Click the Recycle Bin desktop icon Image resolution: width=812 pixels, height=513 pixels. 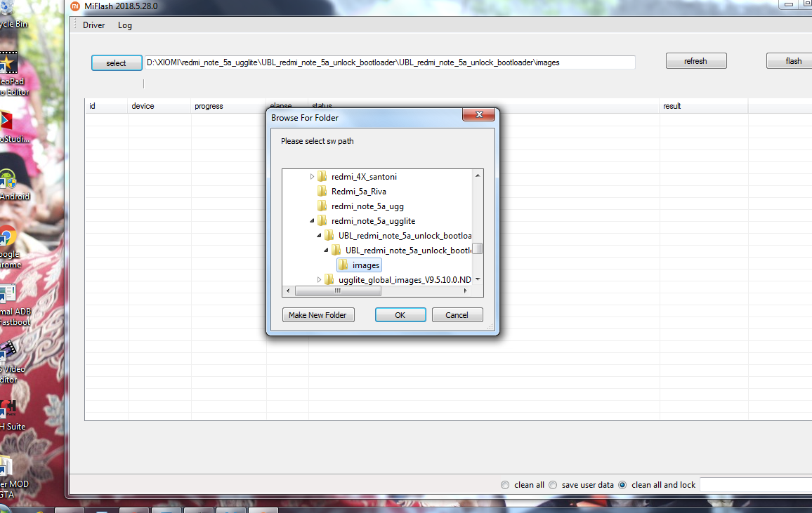(x=6, y=7)
